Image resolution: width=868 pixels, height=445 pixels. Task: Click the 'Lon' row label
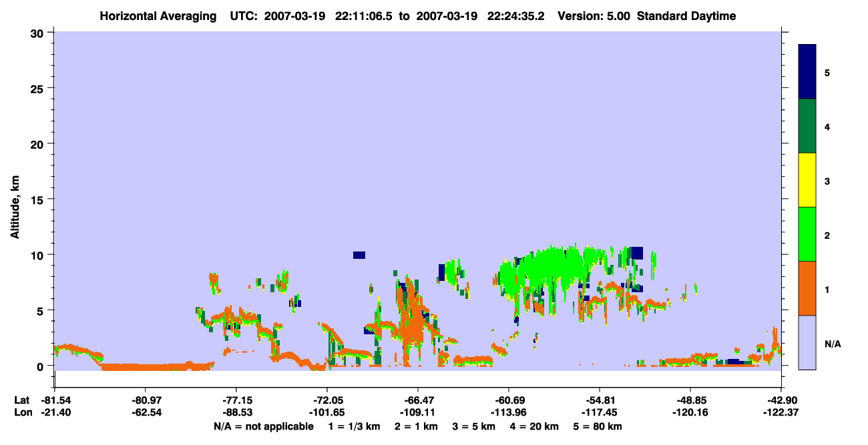tap(22, 412)
